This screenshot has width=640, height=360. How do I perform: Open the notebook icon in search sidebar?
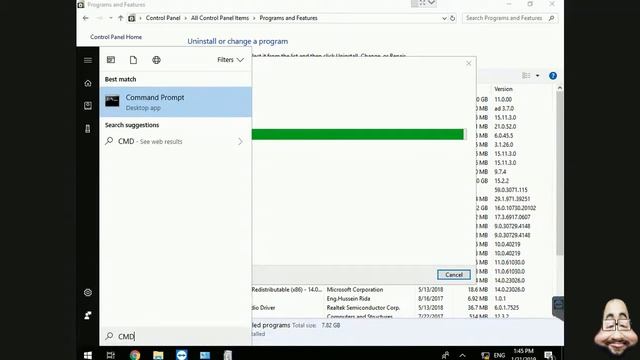pyautogui.click(x=88, y=106)
